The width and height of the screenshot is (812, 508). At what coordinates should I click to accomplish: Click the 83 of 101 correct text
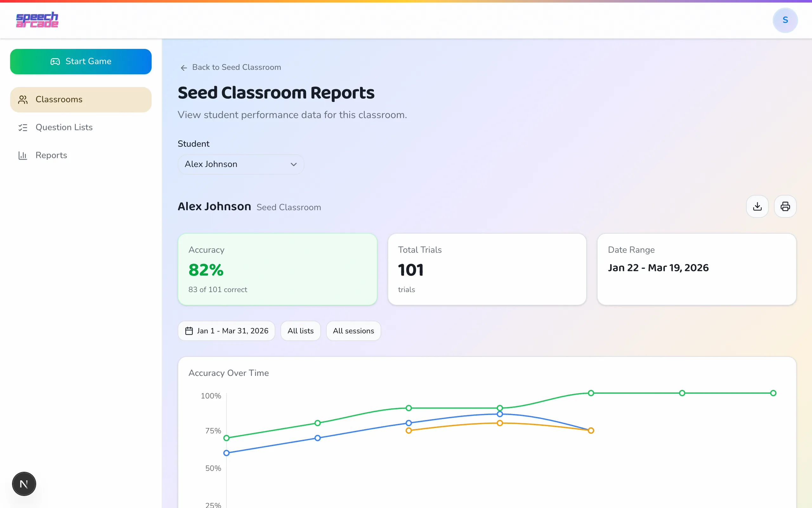218,290
